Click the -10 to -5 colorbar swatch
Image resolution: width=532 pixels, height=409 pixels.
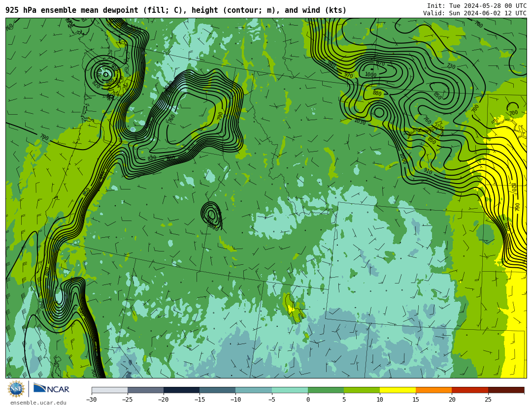click(254, 390)
